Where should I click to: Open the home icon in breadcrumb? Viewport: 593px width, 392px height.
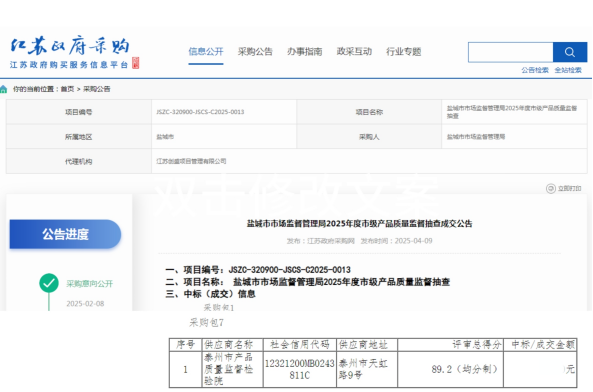(3, 89)
